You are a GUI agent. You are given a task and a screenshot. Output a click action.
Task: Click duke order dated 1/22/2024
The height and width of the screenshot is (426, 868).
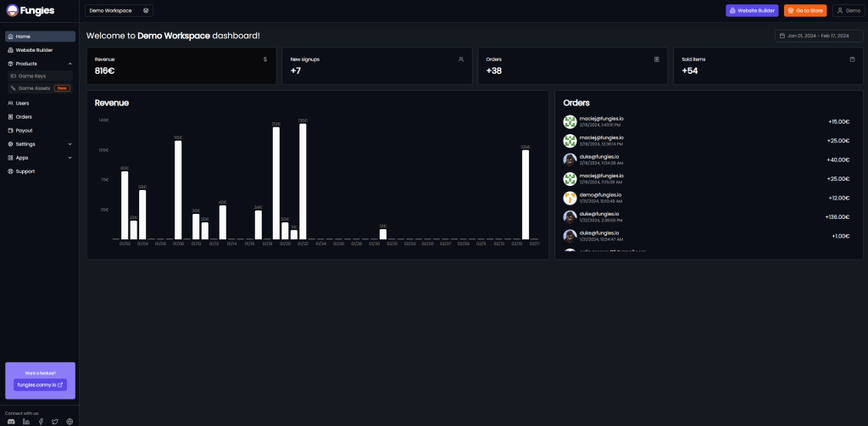(x=706, y=217)
